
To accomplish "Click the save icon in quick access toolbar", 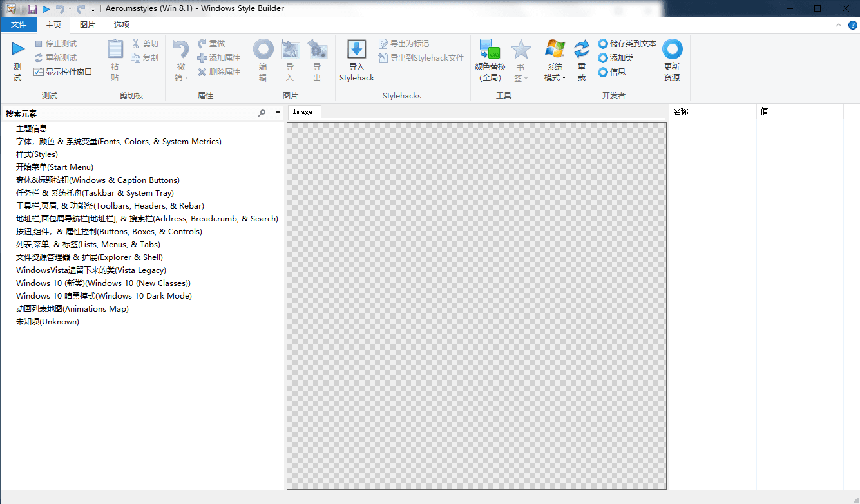I will (x=32, y=9).
